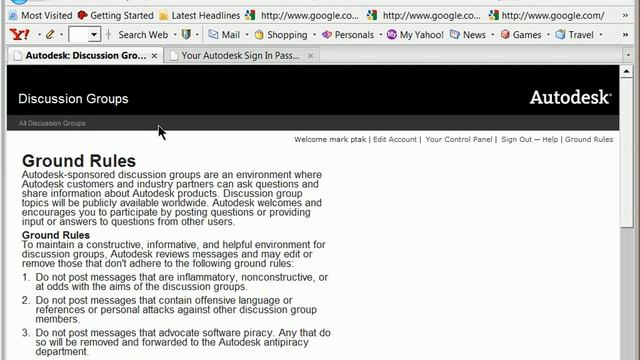The width and height of the screenshot is (640, 360).
Task: Open the Mail dropdown arrow
Action: pos(247,35)
